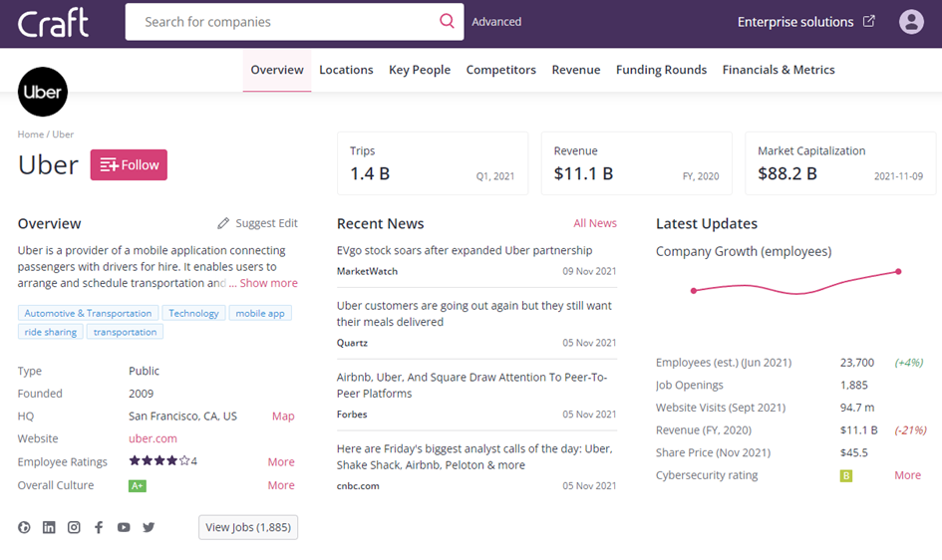Image resolution: width=942 pixels, height=560 pixels.
Task: Click the company growth chart end point
Action: (898, 271)
